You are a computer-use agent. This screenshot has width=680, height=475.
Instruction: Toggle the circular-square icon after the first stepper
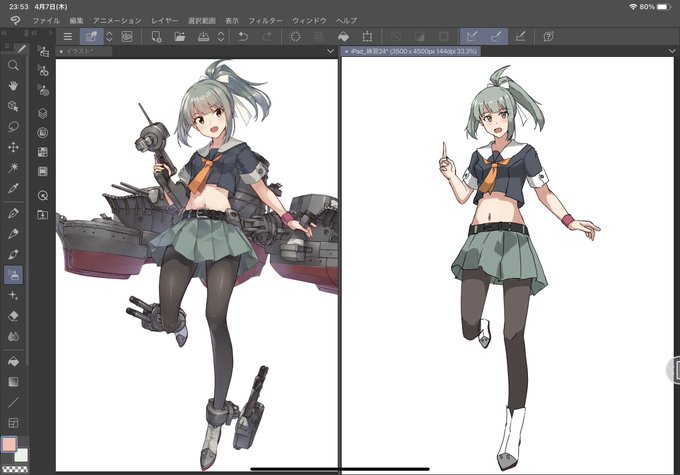(x=127, y=36)
